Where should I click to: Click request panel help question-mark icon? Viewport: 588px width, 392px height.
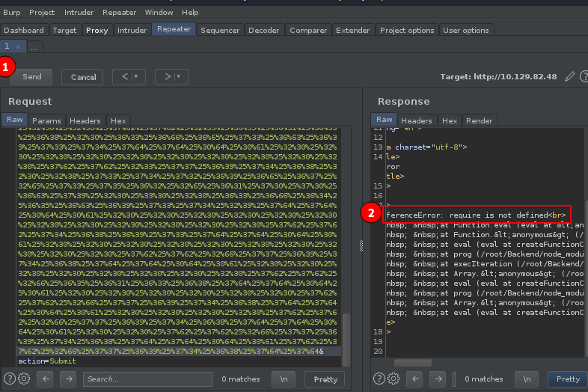[x=9, y=379]
